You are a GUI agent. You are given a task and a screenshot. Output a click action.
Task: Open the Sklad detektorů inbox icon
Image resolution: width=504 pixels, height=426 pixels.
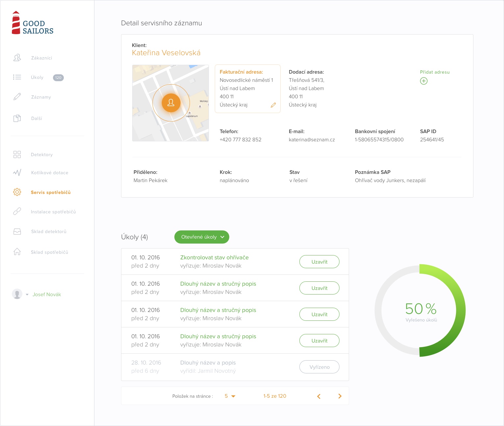click(17, 232)
